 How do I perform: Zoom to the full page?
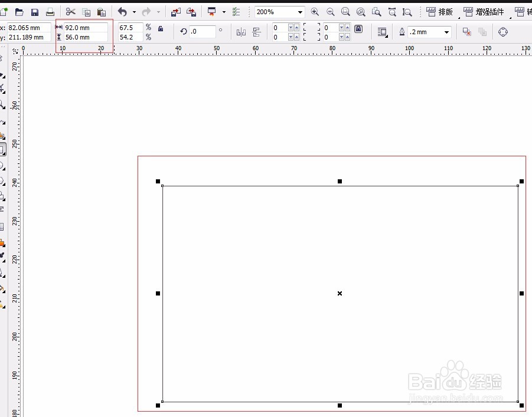[x=376, y=12]
